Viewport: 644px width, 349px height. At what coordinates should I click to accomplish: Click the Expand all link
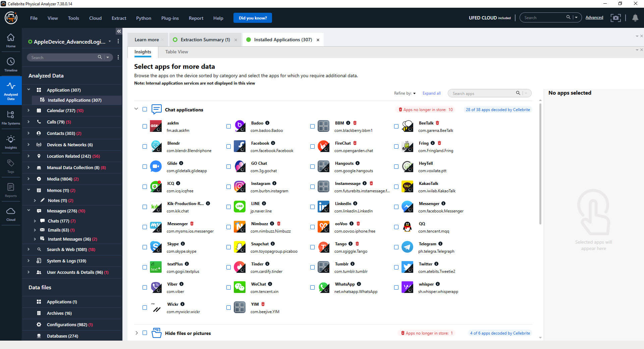pos(431,93)
